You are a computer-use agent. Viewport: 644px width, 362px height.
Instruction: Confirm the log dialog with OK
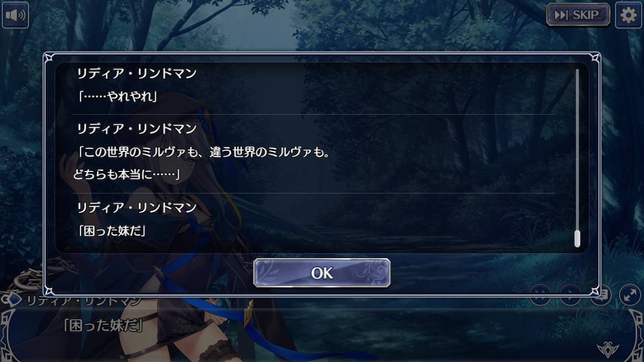(x=322, y=273)
